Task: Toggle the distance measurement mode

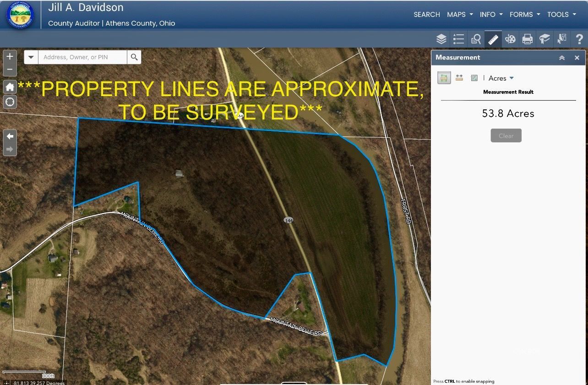Action: pos(459,78)
